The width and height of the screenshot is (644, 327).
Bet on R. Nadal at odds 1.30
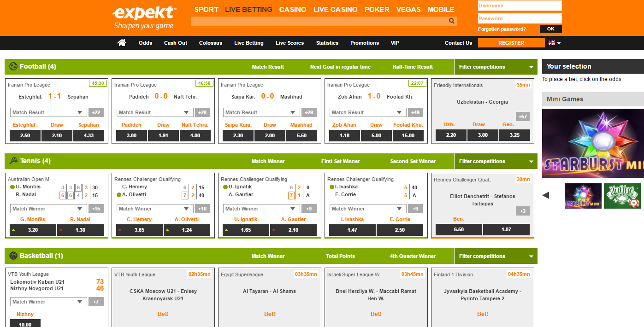point(80,230)
